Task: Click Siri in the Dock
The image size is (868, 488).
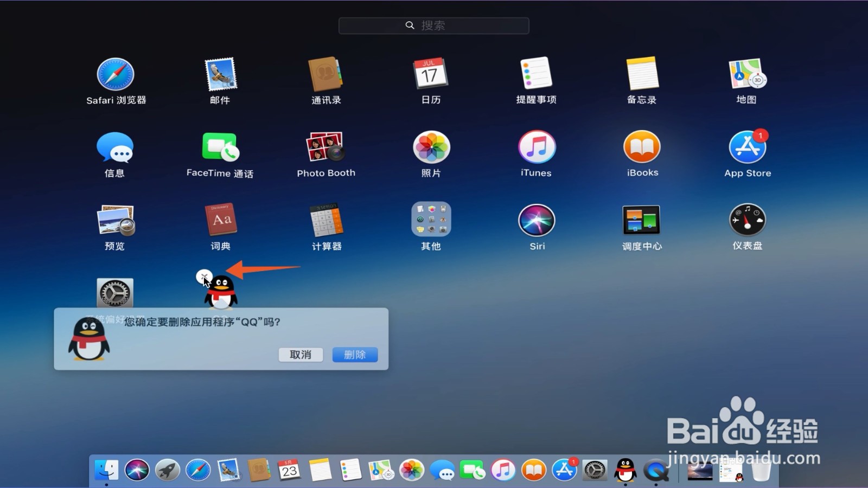Action: click(x=137, y=470)
